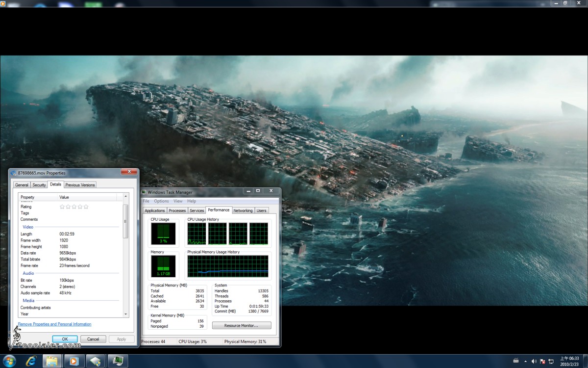Open Task Manager View menu
This screenshot has width=588, height=368.
[x=178, y=201]
